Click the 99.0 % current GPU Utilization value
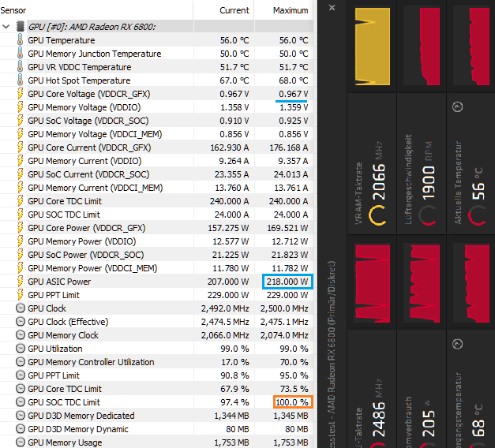Viewport: 495px width, 448px height. click(x=235, y=349)
